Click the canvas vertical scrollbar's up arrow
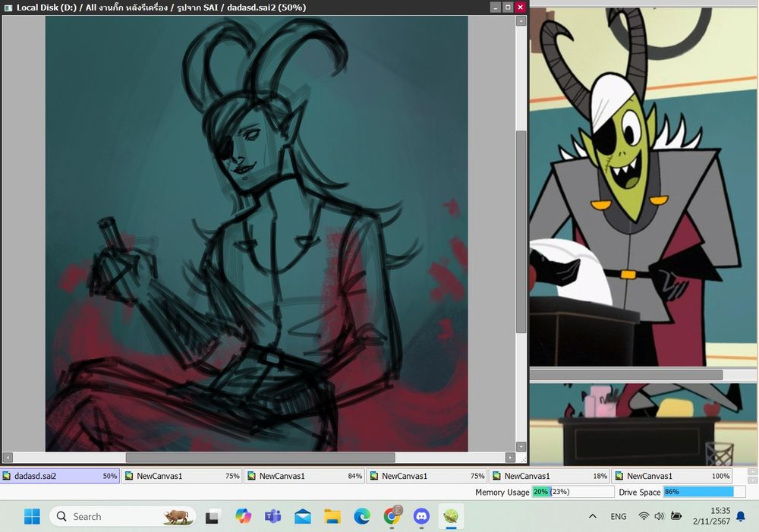759x532 pixels. tap(521, 21)
